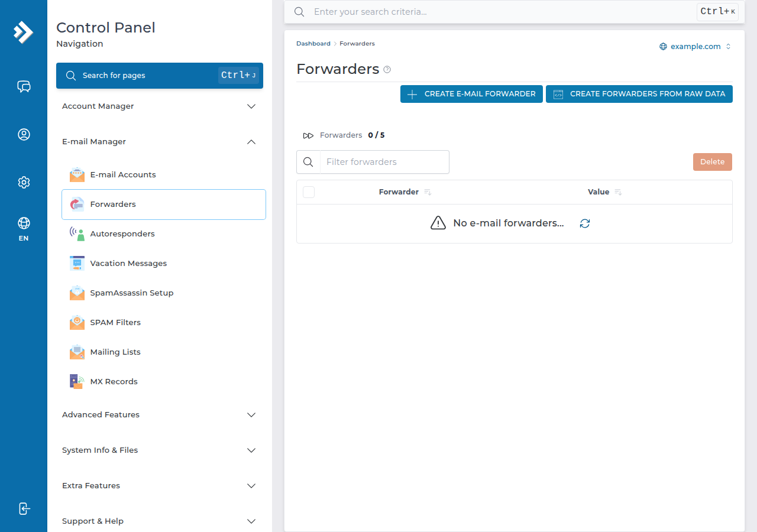Click the Vacation Messages icon
This screenshot has height=532, width=757.
point(77,264)
